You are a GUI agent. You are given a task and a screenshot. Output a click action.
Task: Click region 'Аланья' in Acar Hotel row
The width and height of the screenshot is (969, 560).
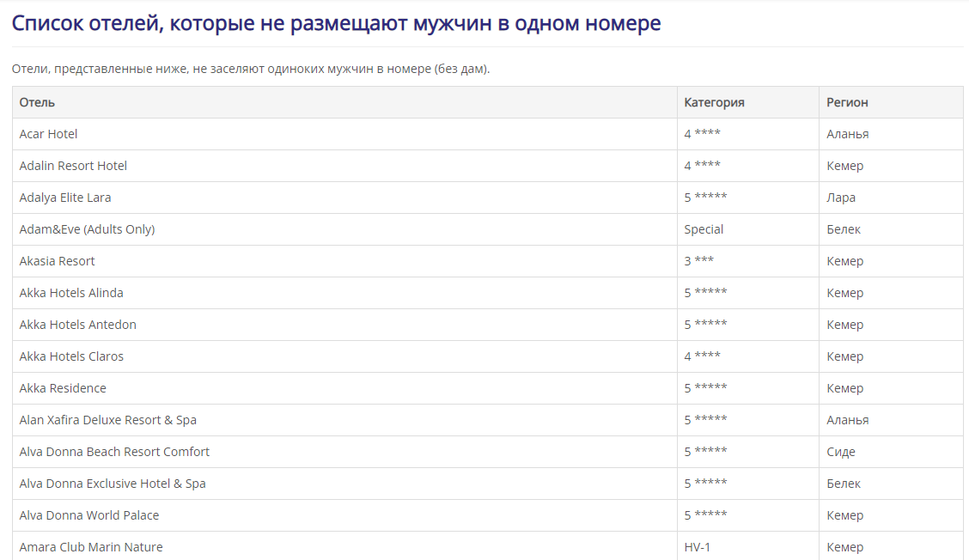pos(847,134)
